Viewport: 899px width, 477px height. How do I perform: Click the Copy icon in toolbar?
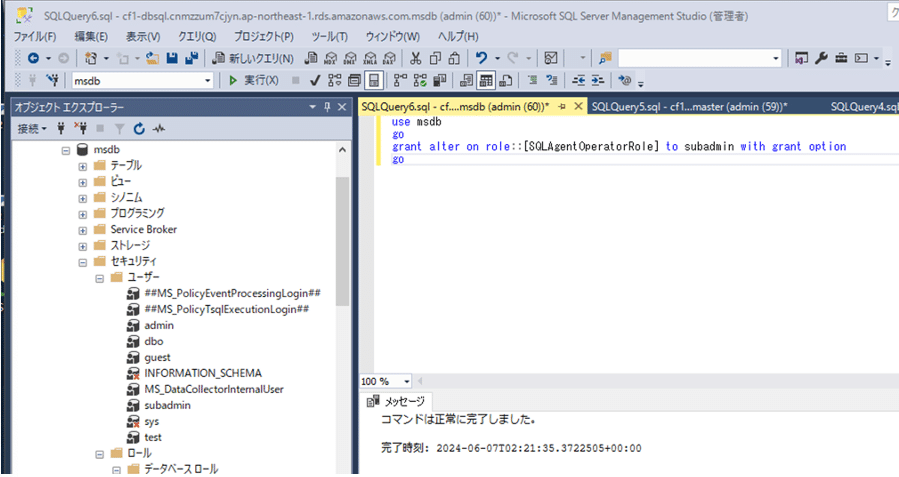pyautogui.click(x=435, y=58)
